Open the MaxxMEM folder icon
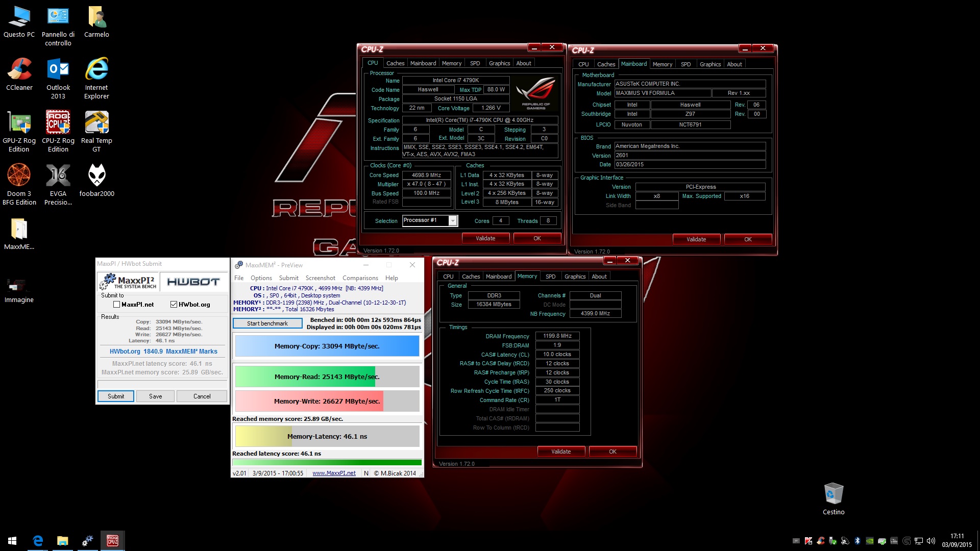Image resolution: width=980 pixels, height=551 pixels. [x=19, y=234]
